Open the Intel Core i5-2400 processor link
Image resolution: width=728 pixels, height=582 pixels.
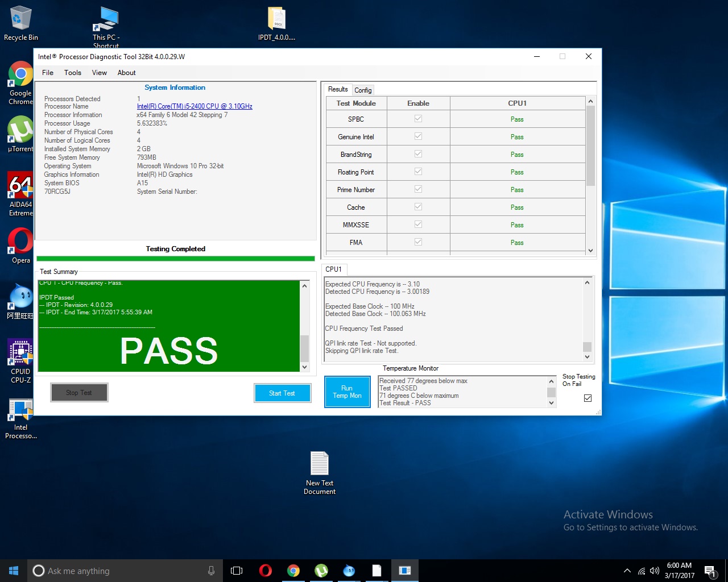pos(195,106)
